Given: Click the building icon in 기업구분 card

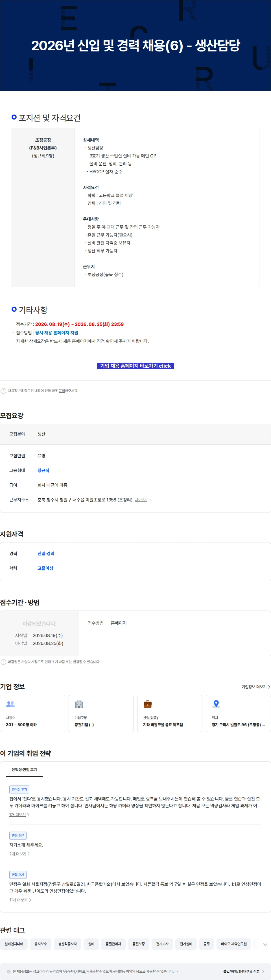Looking at the screenshot, I should [x=79, y=704].
